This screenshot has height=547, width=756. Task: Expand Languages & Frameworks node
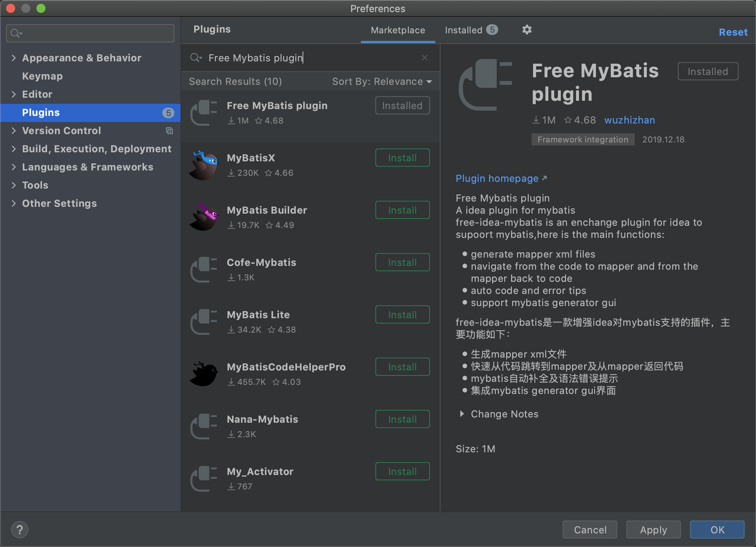[14, 167]
